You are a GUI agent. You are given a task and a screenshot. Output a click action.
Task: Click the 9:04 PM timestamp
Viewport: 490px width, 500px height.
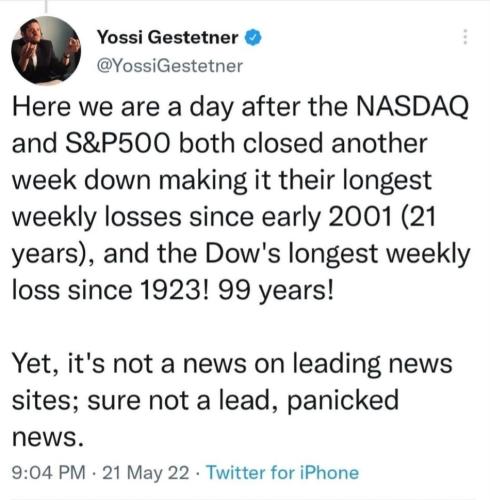[x=49, y=473]
